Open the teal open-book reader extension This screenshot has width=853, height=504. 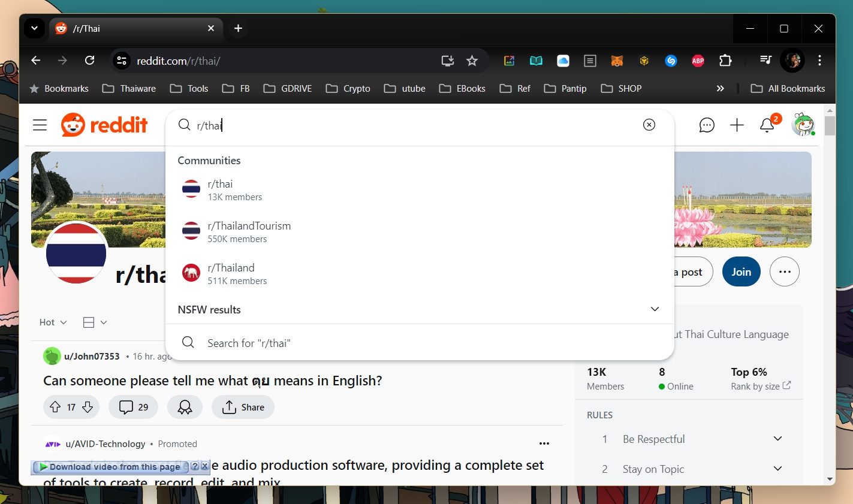(536, 61)
